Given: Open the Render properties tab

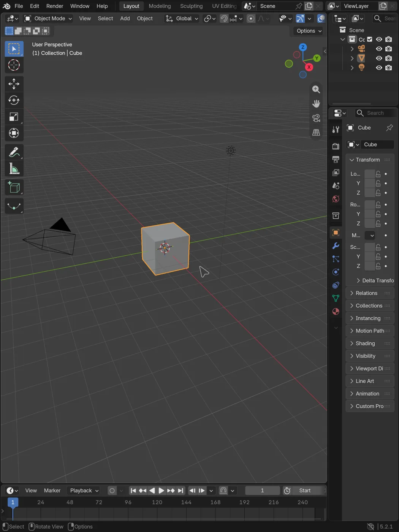Looking at the screenshot, I should (x=336, y=146).
